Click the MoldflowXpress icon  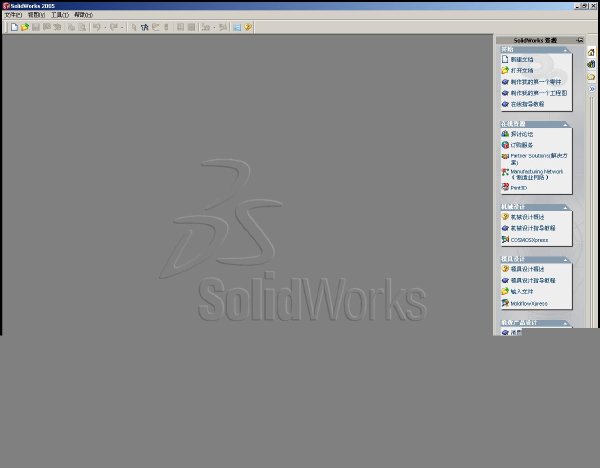click(x=505, y=303)
